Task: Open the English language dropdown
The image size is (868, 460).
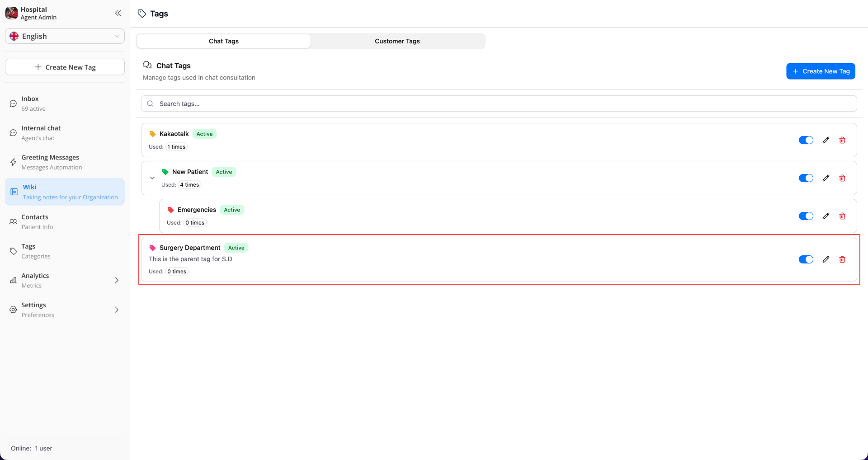Action: pyautogui.click(x=65, y=36)
